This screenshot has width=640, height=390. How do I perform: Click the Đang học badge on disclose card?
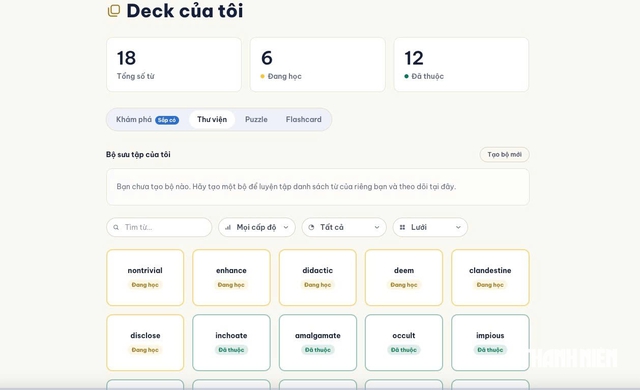pos(145,350)
